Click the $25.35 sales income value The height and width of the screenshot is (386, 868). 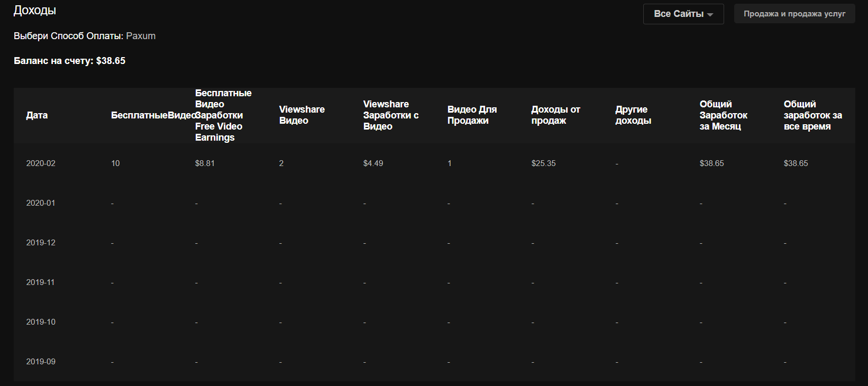pos(543,163)
